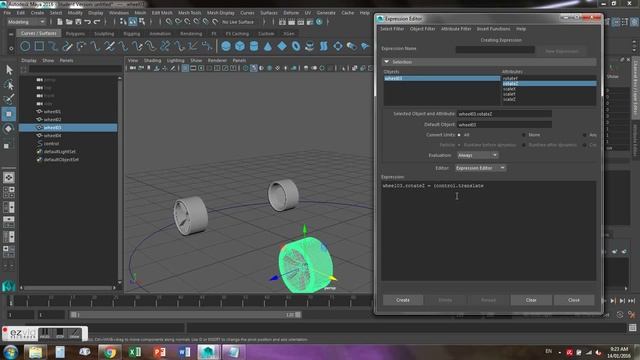Screen dimensions: 640x360
Task: Select wheel01 in the Outliner
Action: 52,111
